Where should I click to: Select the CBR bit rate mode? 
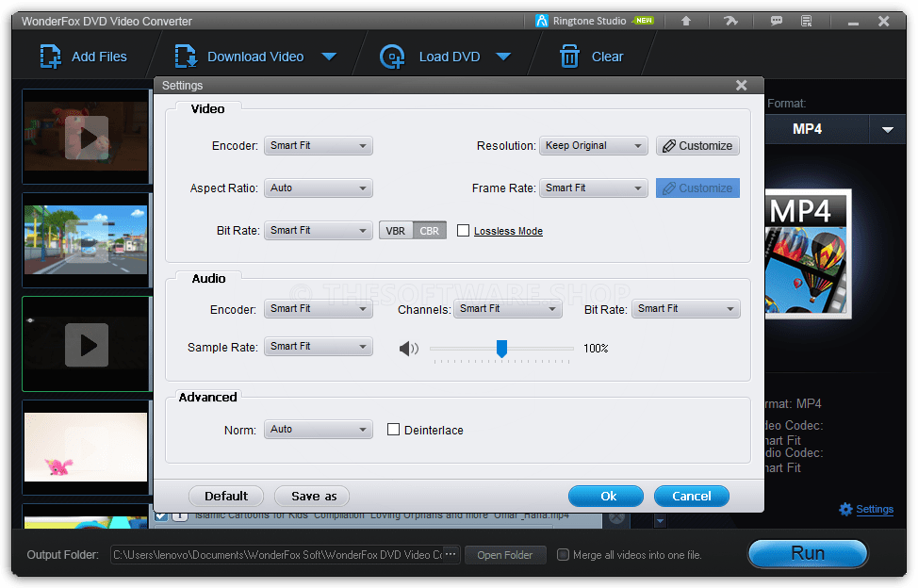[x=429, y=231]
